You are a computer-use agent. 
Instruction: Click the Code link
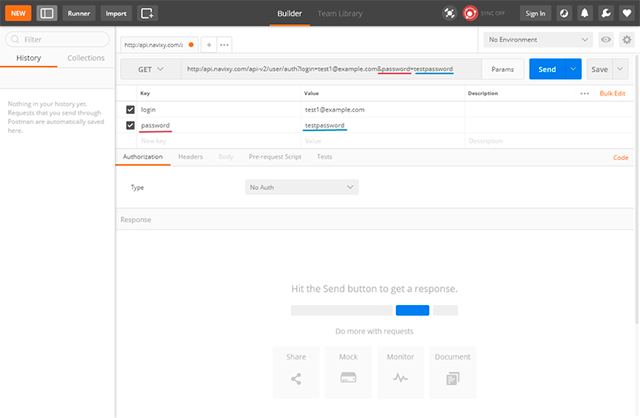pos(620,158)
